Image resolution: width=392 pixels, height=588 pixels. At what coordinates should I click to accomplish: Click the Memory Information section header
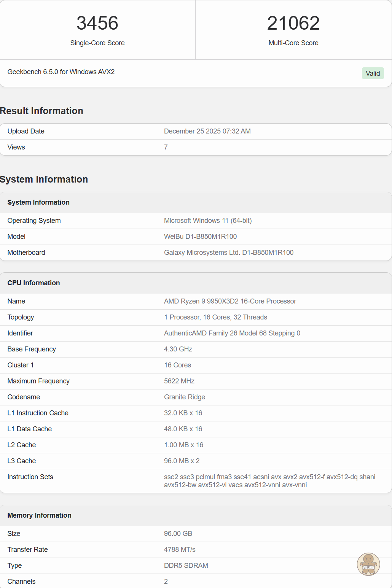coord(39,515)
